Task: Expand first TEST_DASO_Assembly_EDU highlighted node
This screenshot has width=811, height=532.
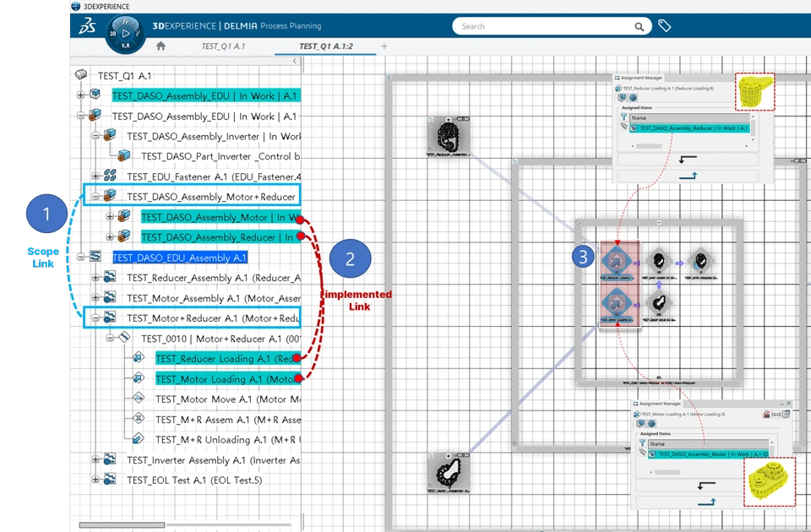Action: pos(81,95)
